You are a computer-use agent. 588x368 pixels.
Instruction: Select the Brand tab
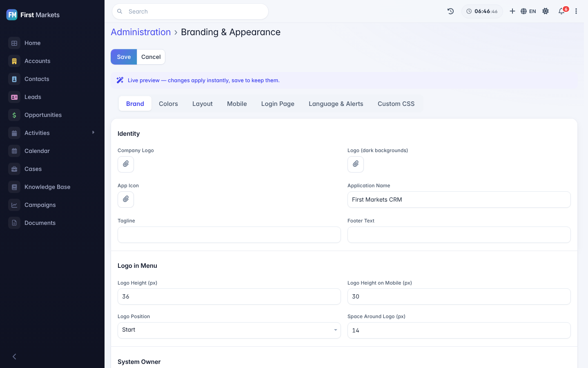pyautogui.click(x=135, y=104)
